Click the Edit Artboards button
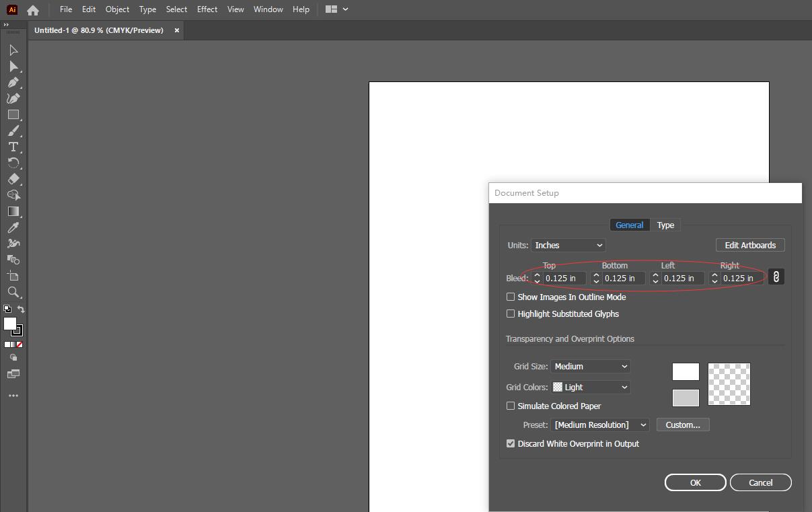This screenshot has width=812, height=512. [749, 245]
